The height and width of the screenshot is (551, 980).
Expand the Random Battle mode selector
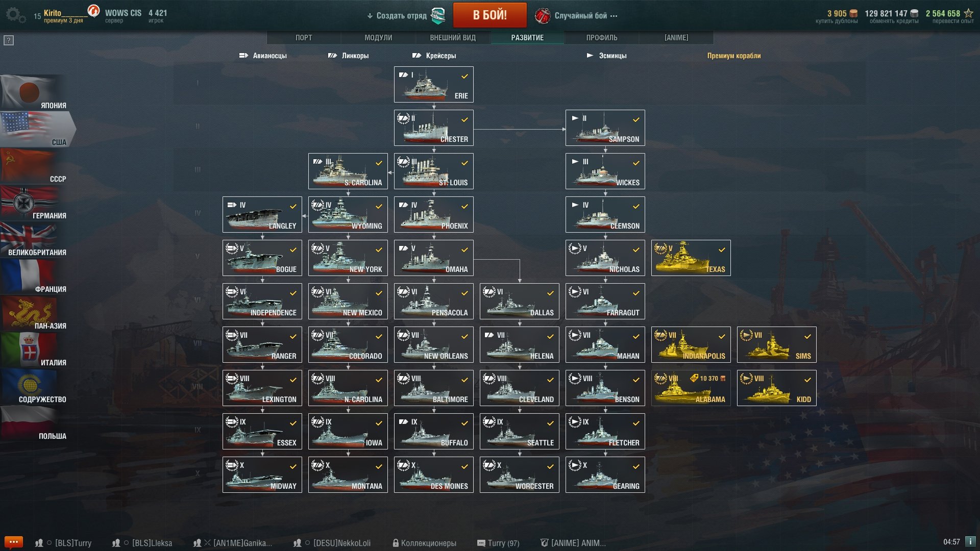click(x=576, y=16)
